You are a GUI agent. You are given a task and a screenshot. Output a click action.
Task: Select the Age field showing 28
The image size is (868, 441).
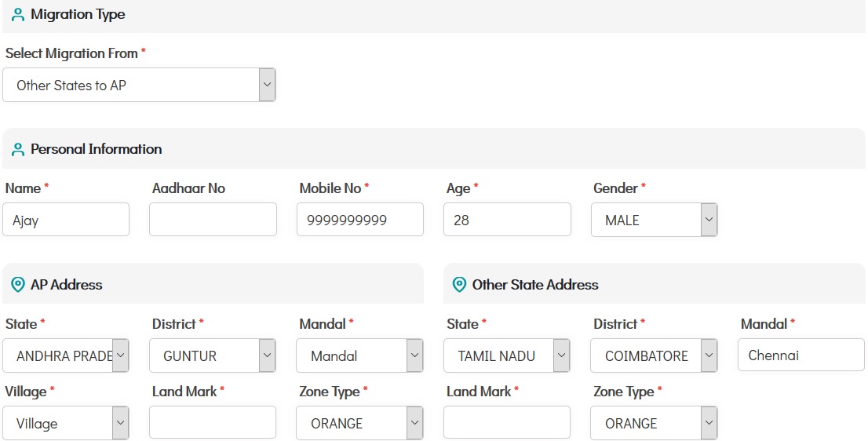click(507, 220)
